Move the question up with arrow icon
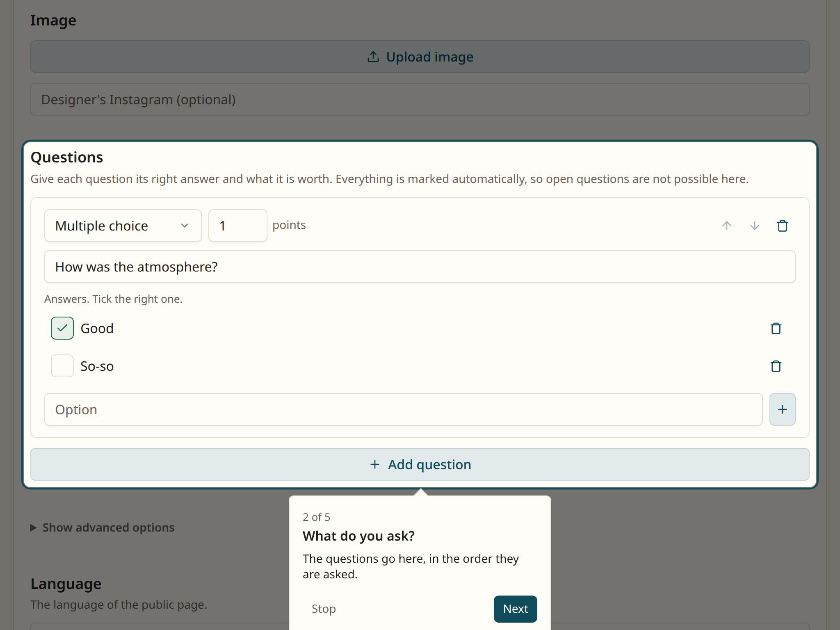The height and width of the screenshot is (630, 840). (726, 226)
